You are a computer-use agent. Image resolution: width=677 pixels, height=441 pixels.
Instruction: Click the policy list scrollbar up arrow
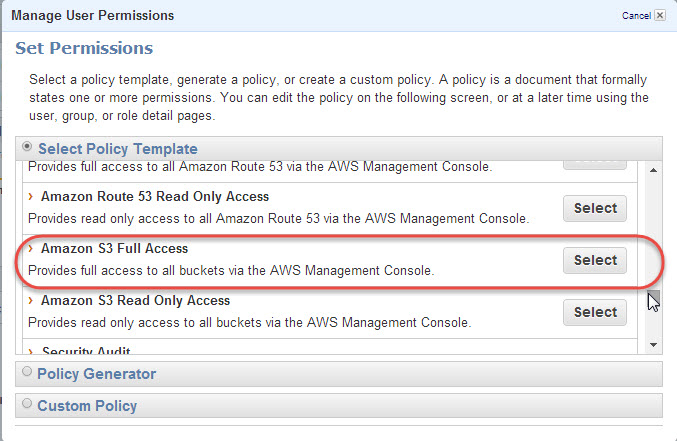click(x=654, y=170)
